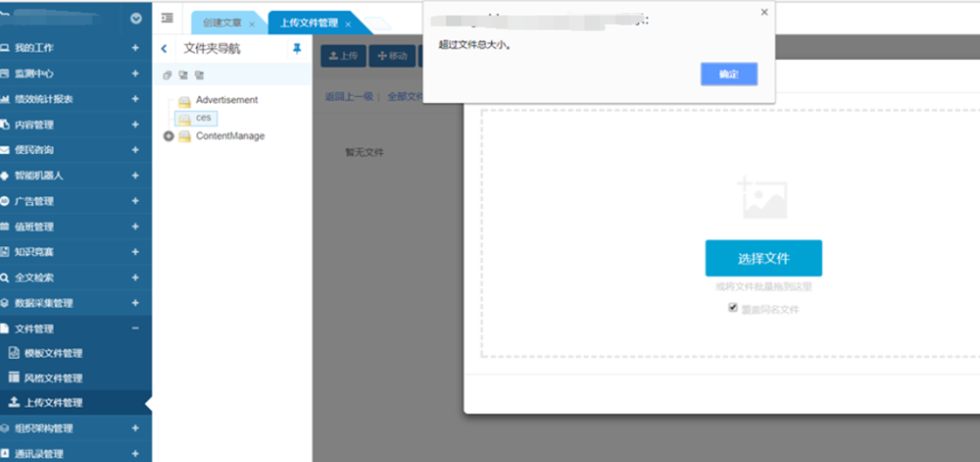
Task: Toggle the 覆盖同名文件 checkbox
Action: [x=733, y=308]
